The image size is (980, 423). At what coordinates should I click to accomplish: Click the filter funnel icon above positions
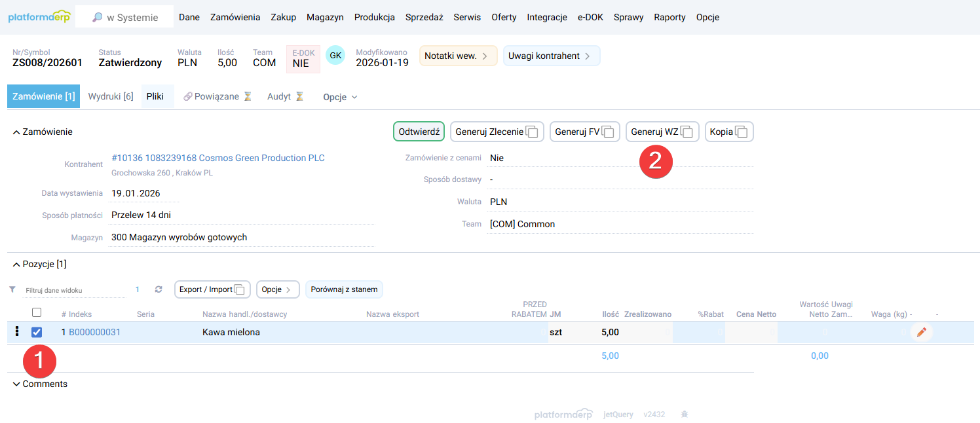coord(12,289)
